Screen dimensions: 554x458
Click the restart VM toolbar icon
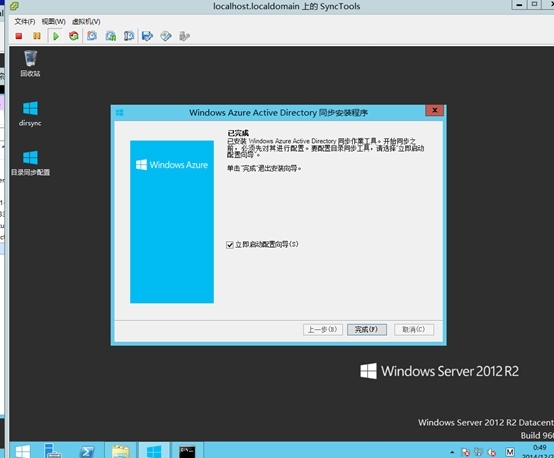pos(73,36)
